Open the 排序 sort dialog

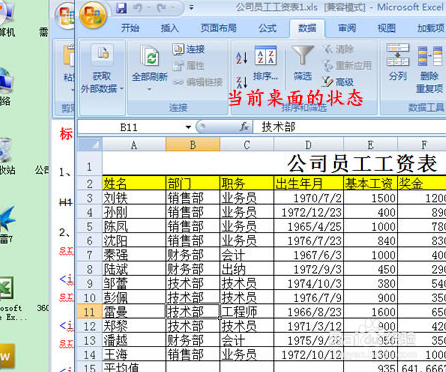[x=266, y=63]
